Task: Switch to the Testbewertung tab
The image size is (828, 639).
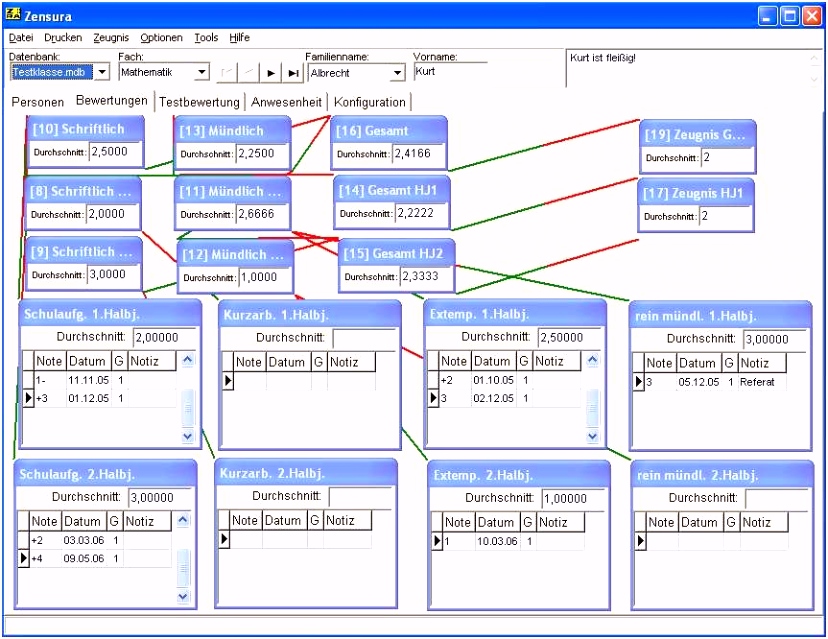Action: [199, 102]
